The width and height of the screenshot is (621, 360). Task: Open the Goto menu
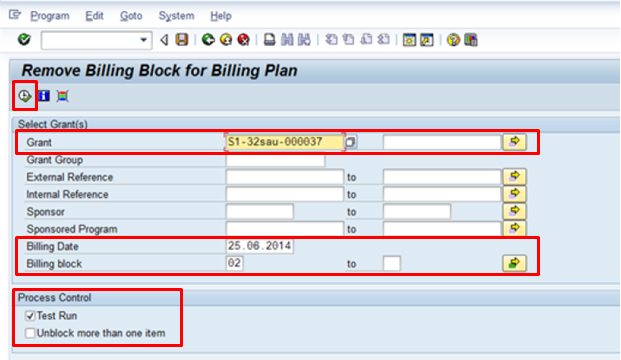tap(131, 16)
